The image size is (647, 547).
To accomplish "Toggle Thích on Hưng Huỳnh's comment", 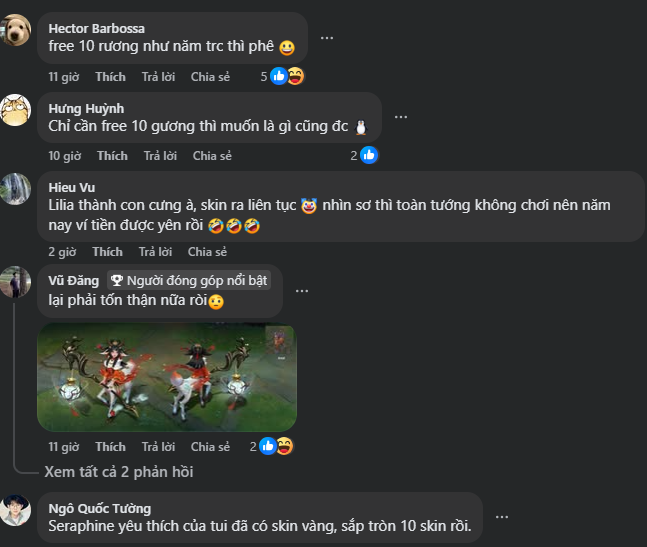I will coord(112,156).
